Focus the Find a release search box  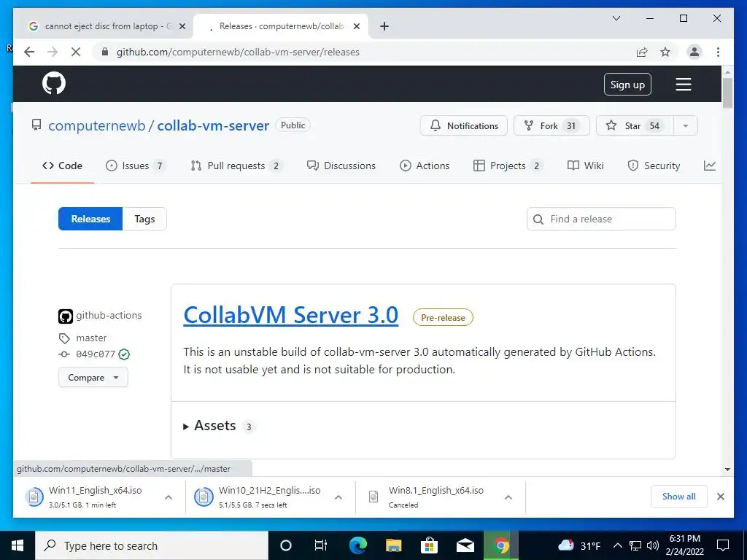pos(601,219)
